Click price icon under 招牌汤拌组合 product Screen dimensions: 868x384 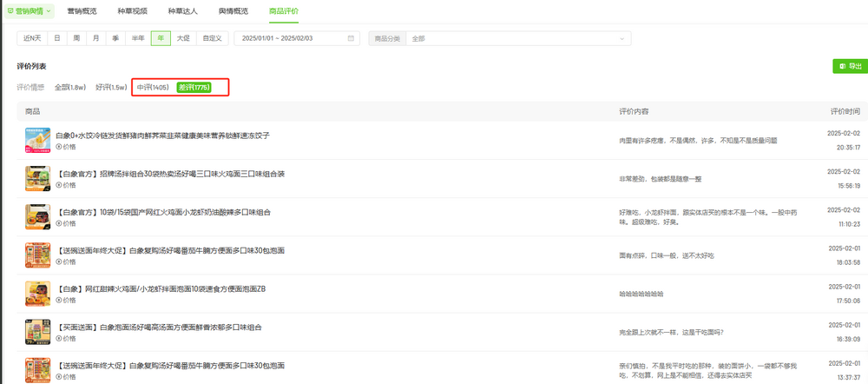tap(59, 185)
